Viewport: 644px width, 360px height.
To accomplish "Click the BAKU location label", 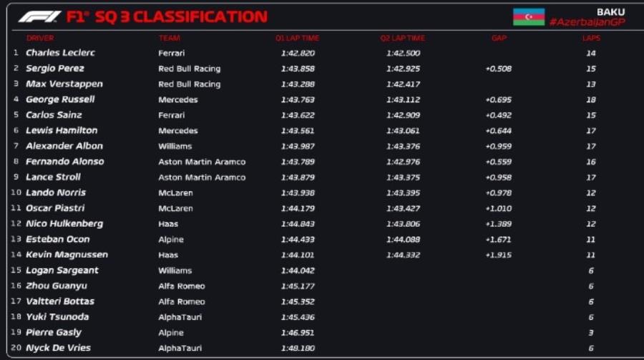I will pyautogui.click(x=610, y=12).
